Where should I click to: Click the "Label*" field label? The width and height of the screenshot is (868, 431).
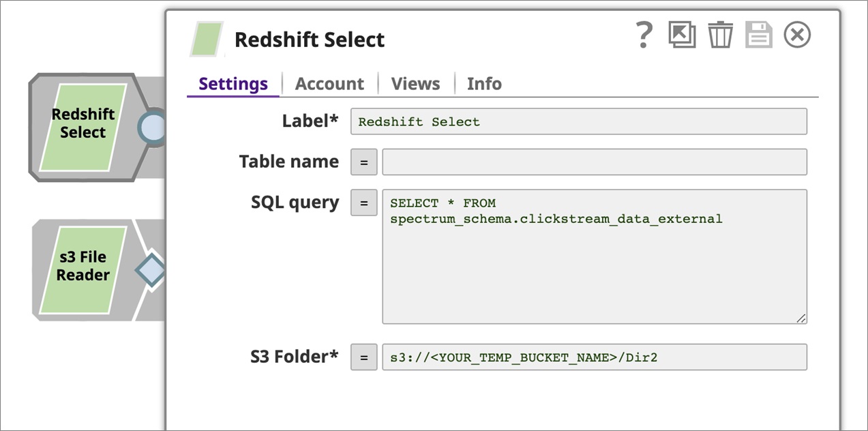(310, 121)
